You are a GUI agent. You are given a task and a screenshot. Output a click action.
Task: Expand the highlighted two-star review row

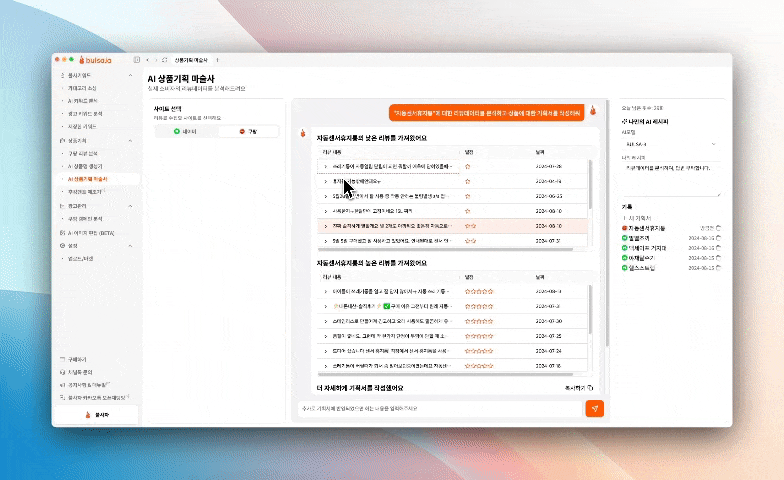326,226
